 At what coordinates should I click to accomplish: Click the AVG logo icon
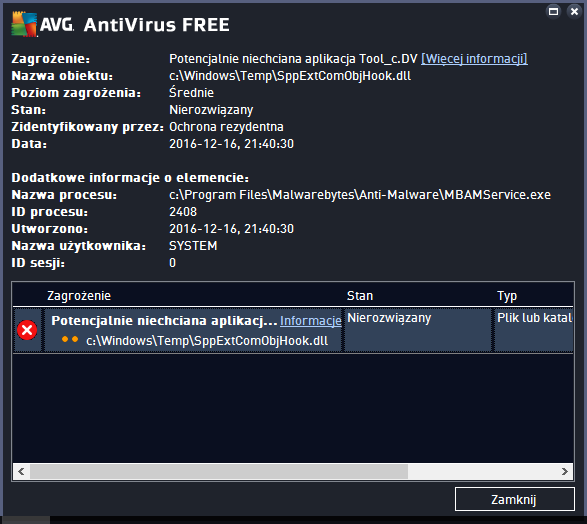pos(24,24)
